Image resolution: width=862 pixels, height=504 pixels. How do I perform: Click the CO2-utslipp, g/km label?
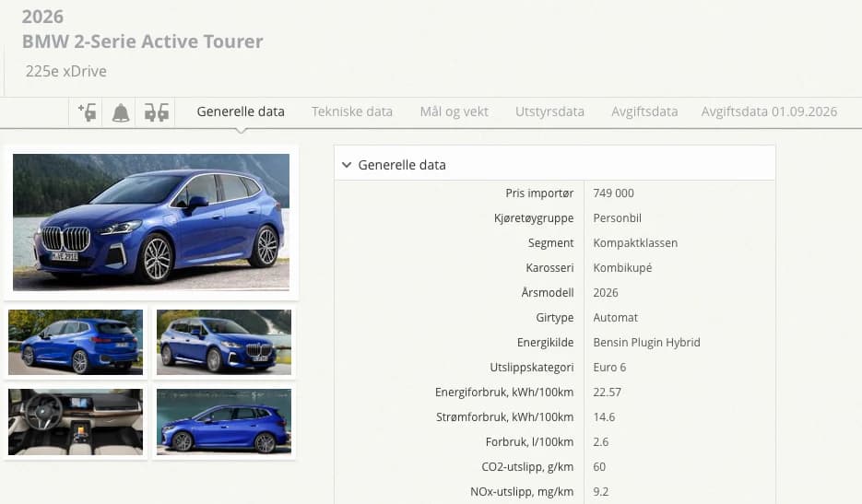pyautogui.click(x=527, y=467)
